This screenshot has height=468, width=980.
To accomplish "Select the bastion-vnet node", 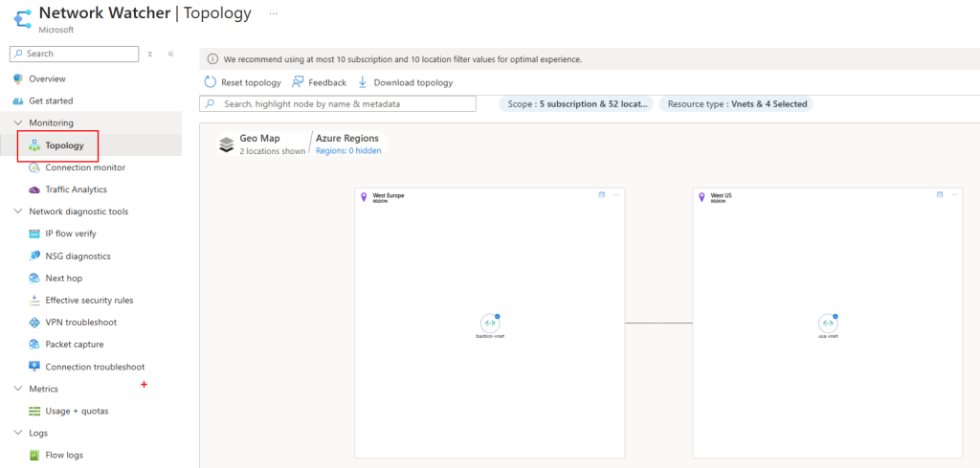I will [490, 323].
